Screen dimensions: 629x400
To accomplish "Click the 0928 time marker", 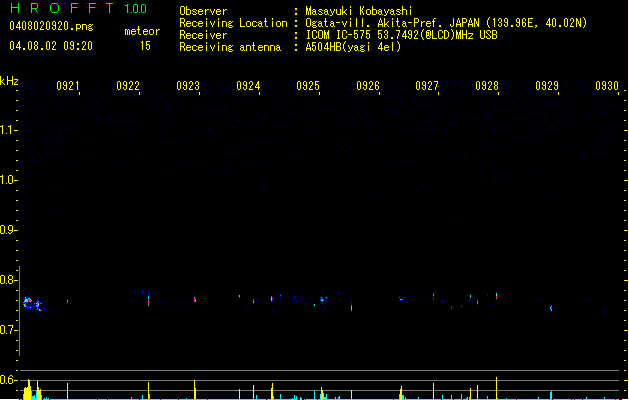I will [487, 86].
